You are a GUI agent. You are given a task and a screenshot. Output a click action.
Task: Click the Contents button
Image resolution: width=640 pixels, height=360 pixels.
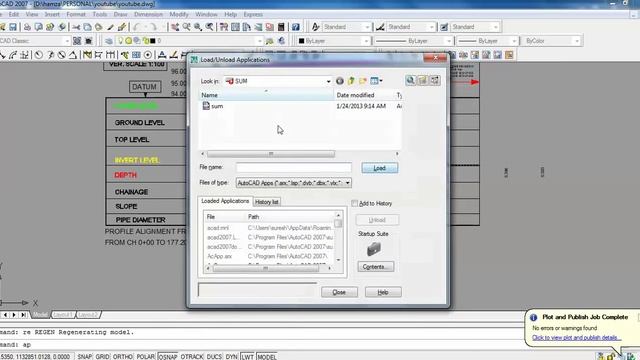pos(376,267)
